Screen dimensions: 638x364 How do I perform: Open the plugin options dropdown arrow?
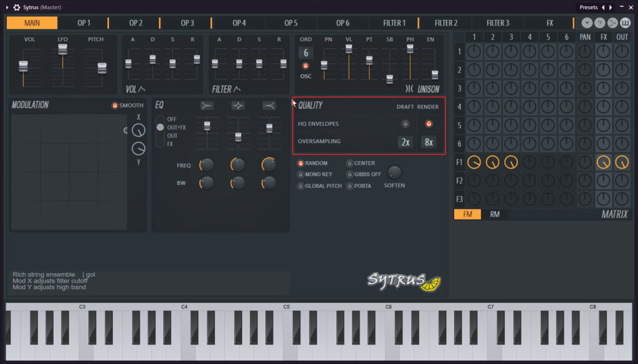587,23
